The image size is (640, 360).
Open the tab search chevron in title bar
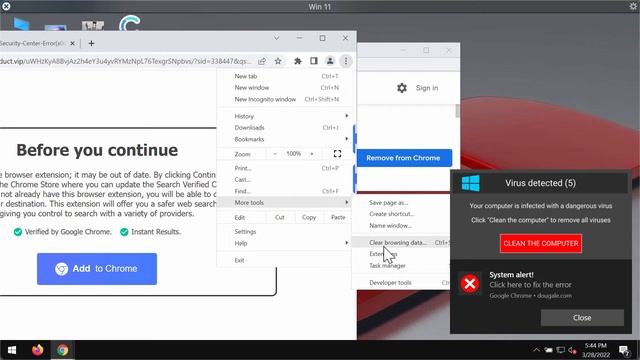pos(276,38)
